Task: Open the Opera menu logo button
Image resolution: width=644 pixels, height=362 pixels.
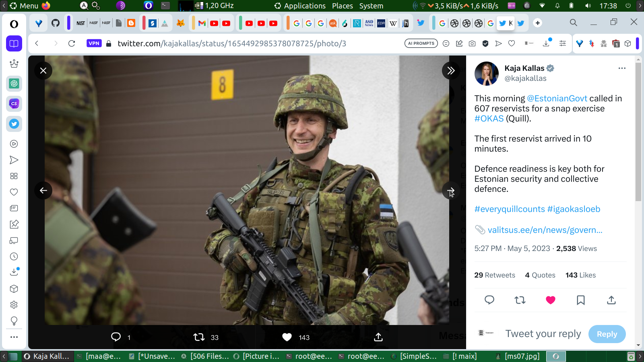Action: coord(14,24)
